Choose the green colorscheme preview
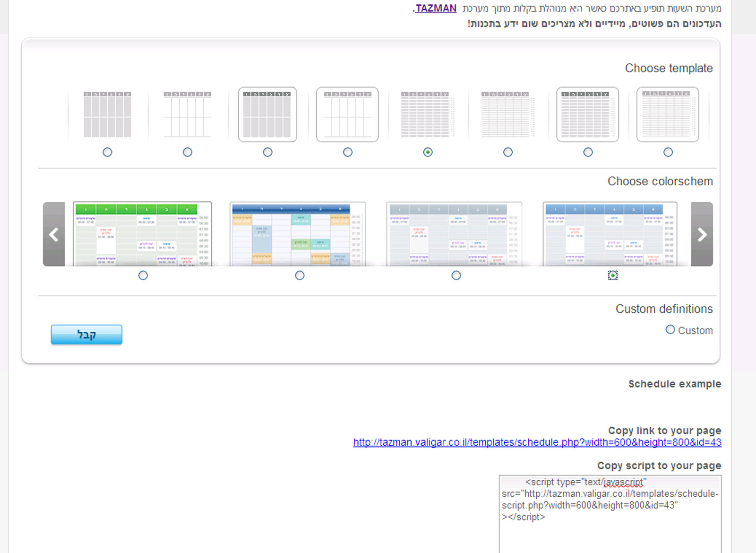 (x=142, y=234)
